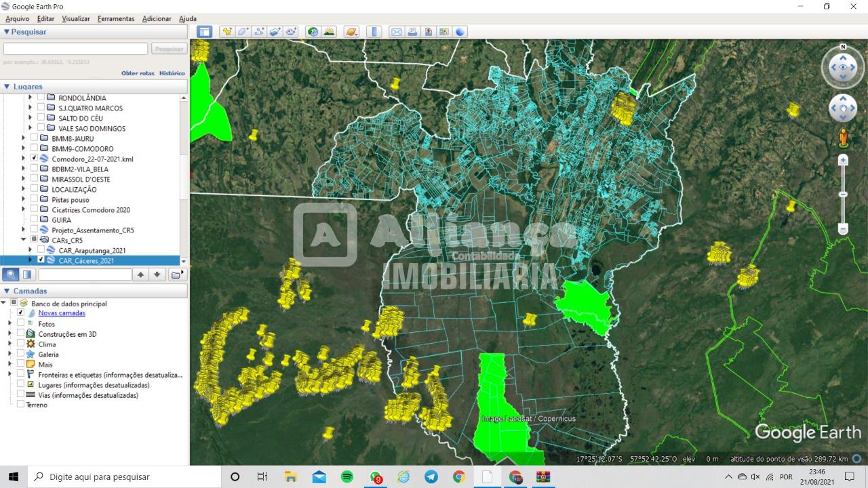Toggle sunlight across the landscape
Viewport: 868px width, 488px height.
pos(329,31)
